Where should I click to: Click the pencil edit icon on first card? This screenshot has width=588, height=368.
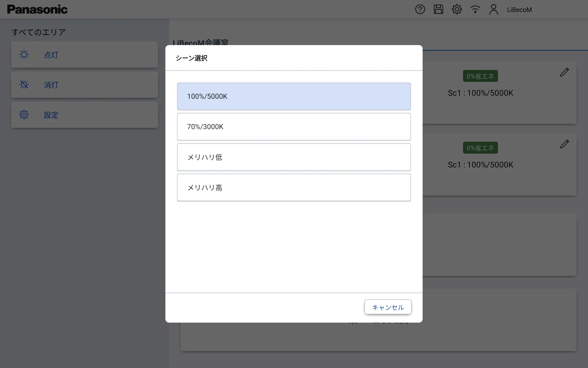pos(564,72)
